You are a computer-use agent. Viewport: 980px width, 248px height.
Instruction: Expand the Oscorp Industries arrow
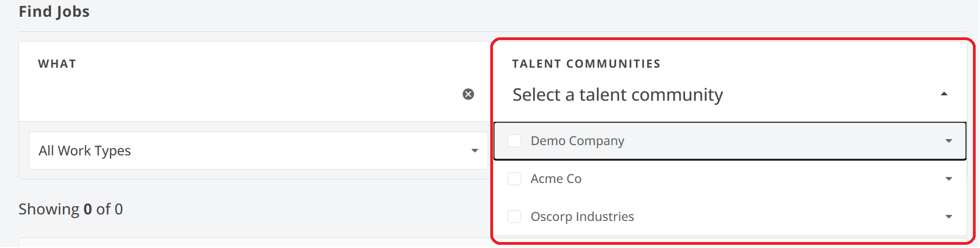pyautogui.click(x=949, y=217)
